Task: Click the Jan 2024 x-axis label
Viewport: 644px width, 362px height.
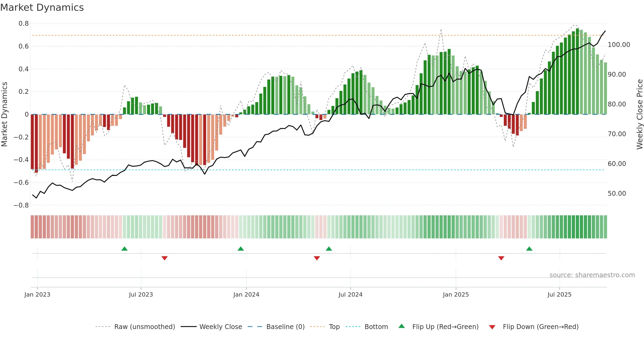Action: (x=246, y=294)
